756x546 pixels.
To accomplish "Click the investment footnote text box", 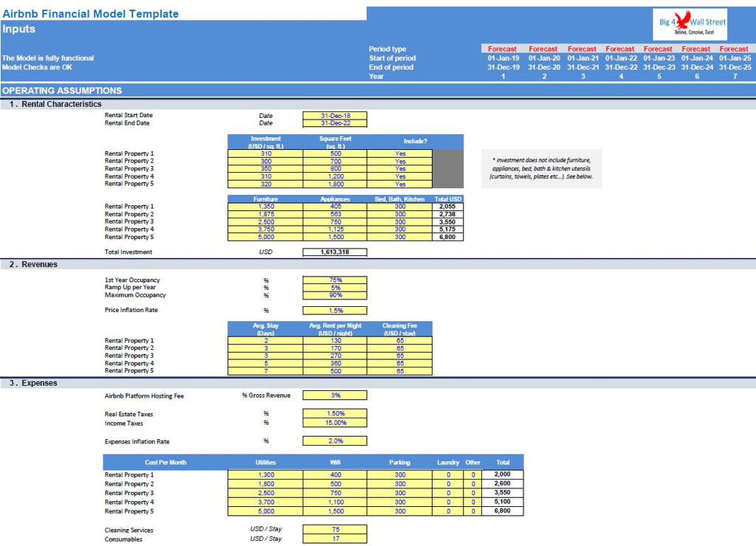I will click(x=540, y=168).
